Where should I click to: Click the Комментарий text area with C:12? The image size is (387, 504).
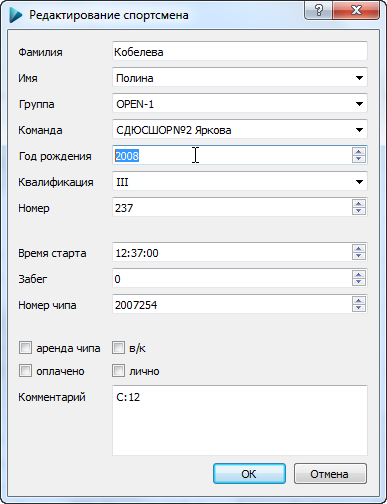pos(240,420)
